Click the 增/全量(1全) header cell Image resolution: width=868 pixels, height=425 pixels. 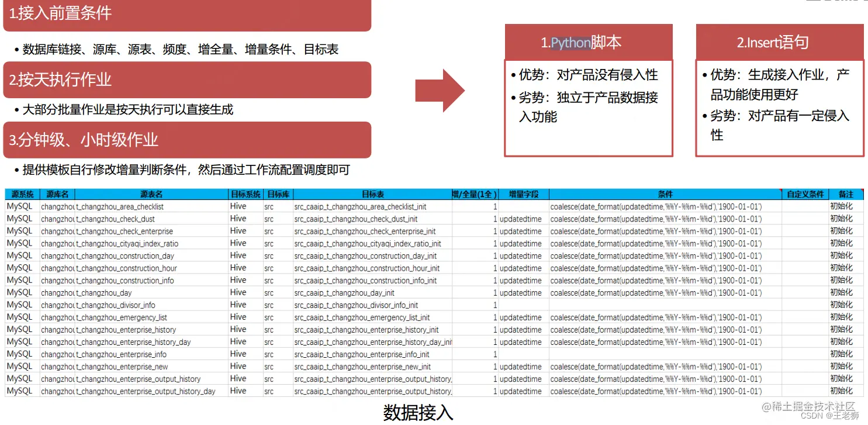[475, 194]
